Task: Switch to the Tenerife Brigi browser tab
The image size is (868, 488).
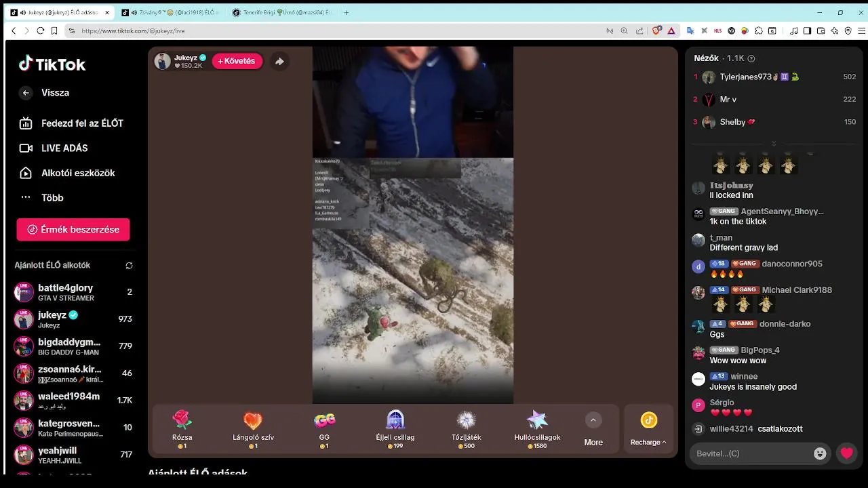Action: tap(283, 12)
